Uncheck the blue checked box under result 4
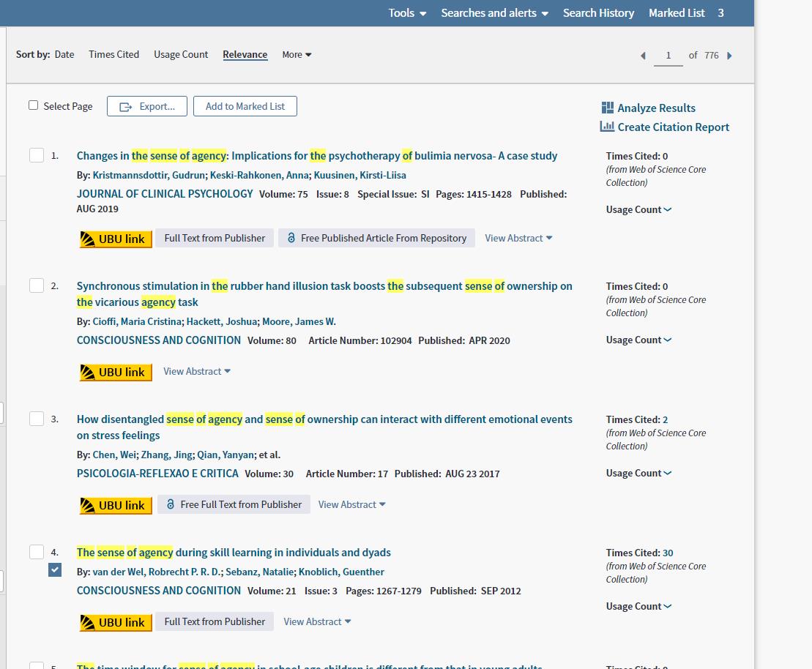Screen dimensions: 812x669 coord(55,570)
